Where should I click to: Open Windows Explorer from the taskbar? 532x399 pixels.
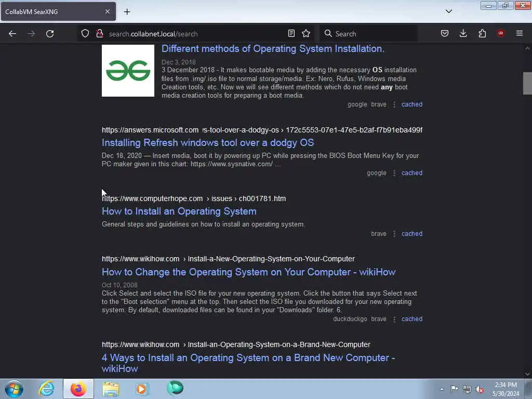coord(111,389)
